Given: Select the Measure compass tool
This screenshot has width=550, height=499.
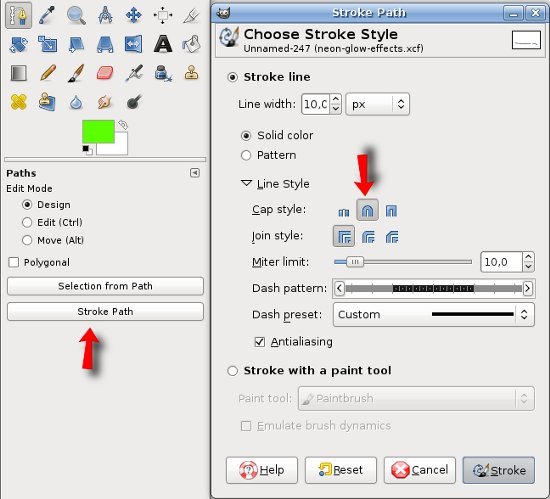Looking at the screenshot, I should 105,15.
